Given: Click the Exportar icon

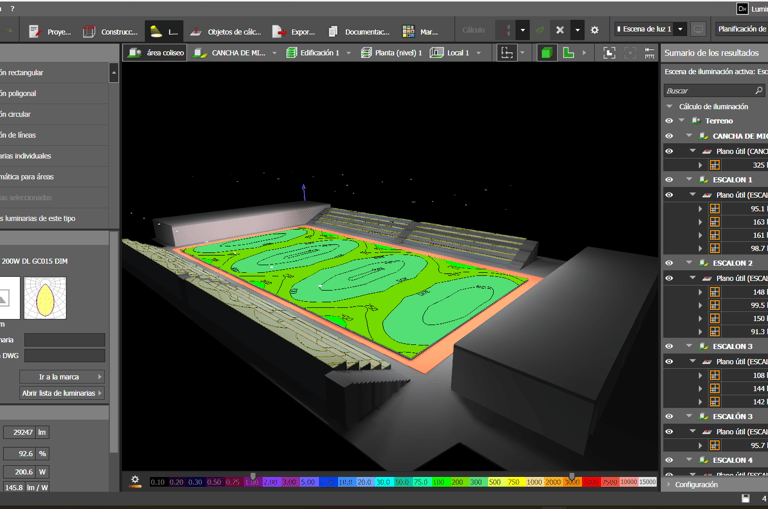Looking at the screenshot, I should (x=279, y=32).
